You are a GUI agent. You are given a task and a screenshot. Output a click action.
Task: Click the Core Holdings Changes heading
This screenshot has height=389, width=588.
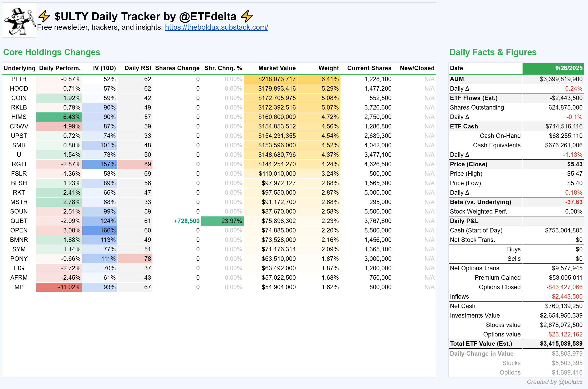[52, 52]
